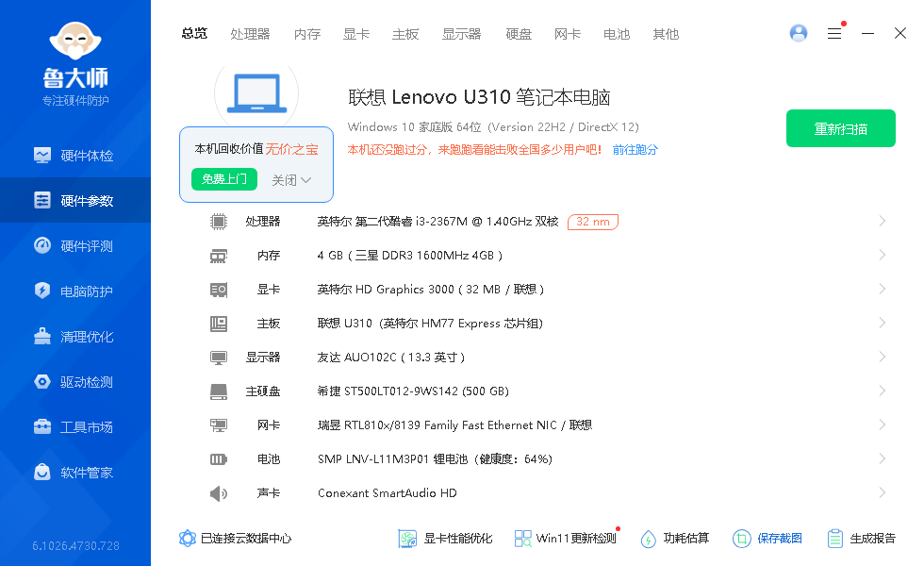Open the user account avatar icon
924x566 pixels.
pyautogui.click(x=799, y=33)
